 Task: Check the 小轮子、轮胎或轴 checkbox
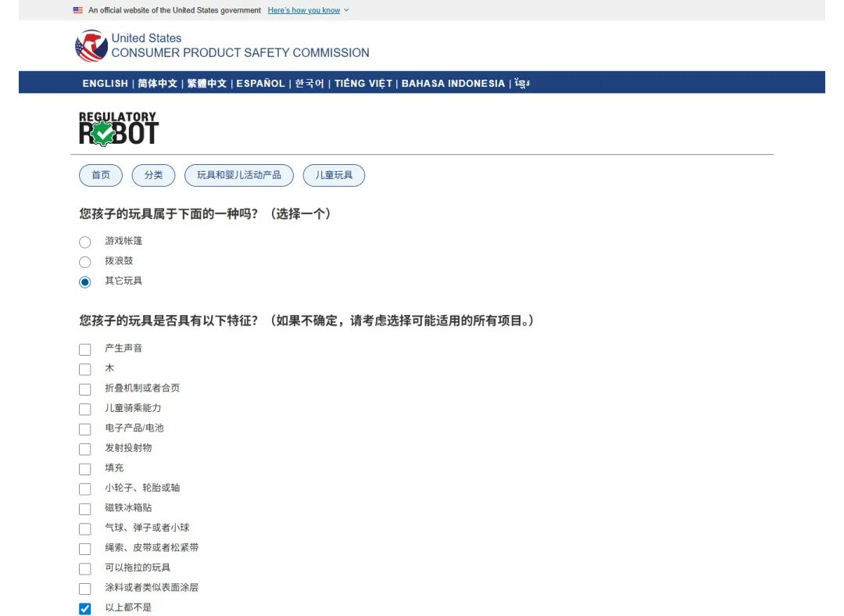[85, 489]
